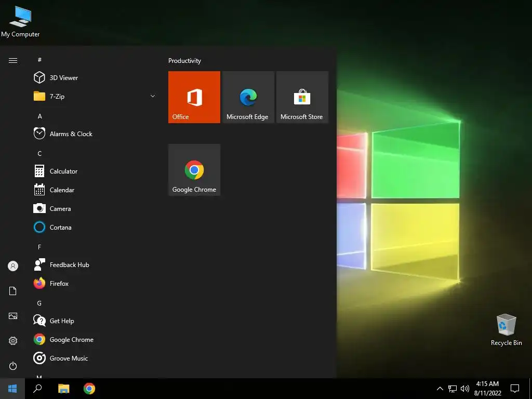The width and height of the screenshot is (532, 399).
Task: Click the Windows Start button
Action: coord(12,389)
